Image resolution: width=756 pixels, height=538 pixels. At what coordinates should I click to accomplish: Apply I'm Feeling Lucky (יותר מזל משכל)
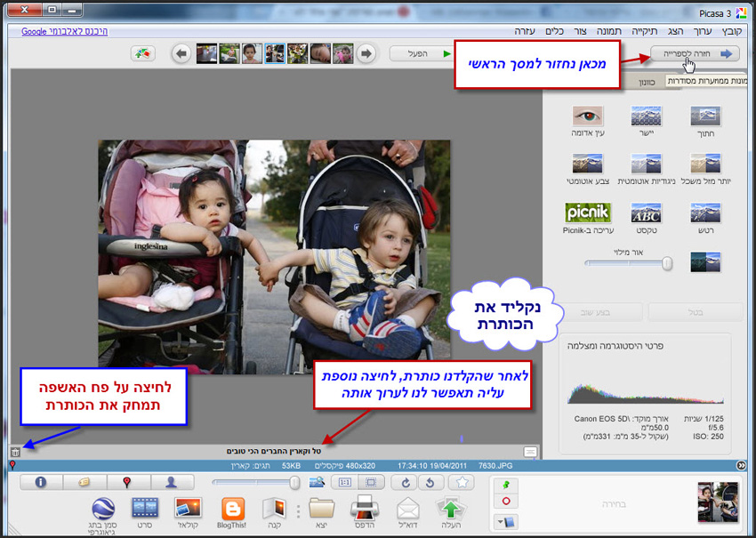(705, 164)
